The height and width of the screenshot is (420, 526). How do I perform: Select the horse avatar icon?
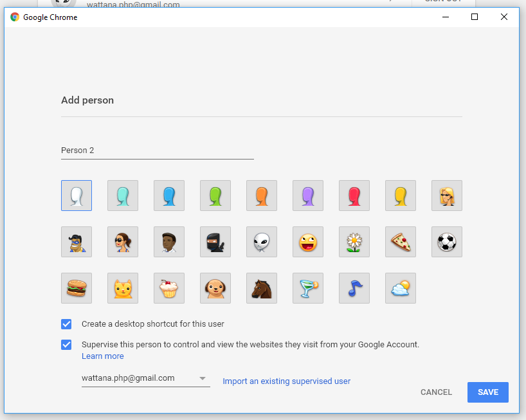(262, 288)
